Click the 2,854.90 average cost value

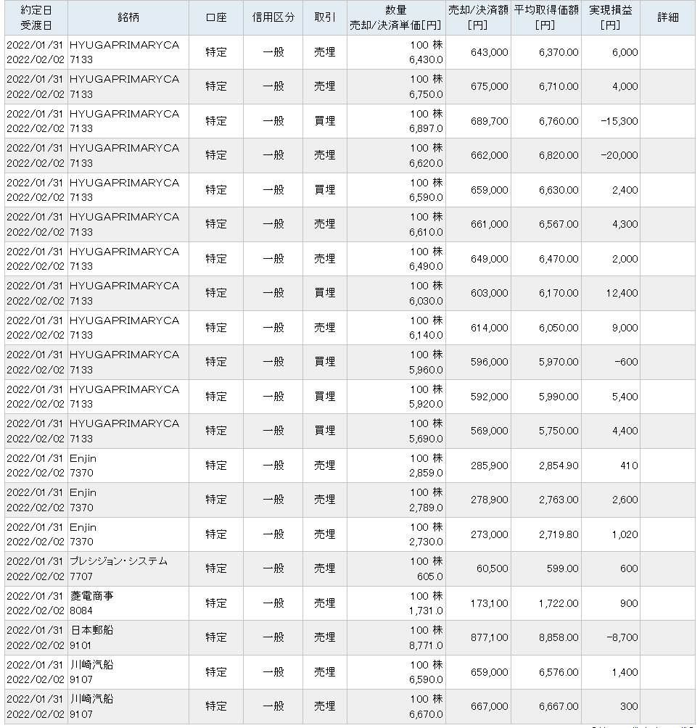559,466
